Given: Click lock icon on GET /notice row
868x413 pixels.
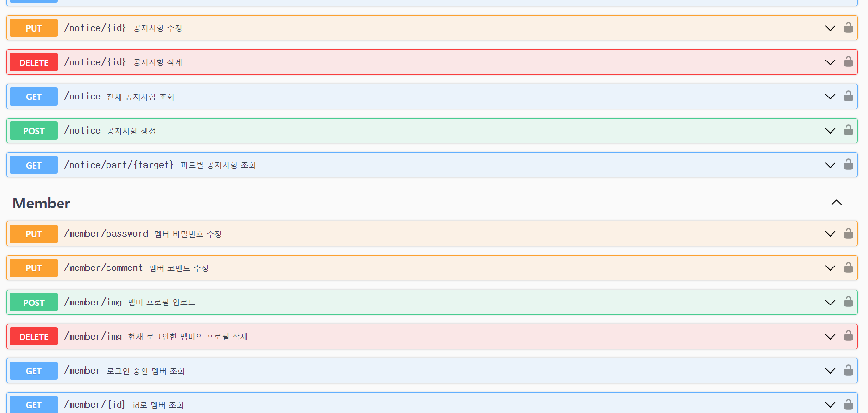Looking at the screenshot, I should tap(848, 96).
